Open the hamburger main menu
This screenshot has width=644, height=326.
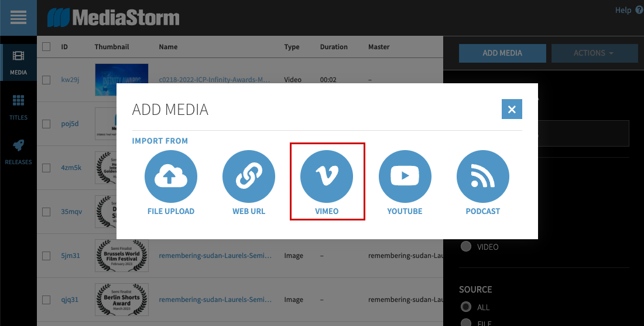point(18,18)
